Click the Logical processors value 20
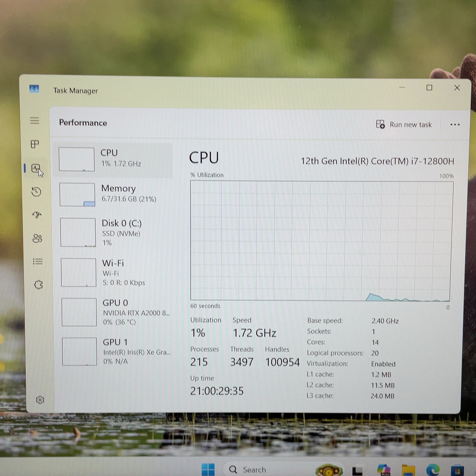The height and width of the screenshot is (476, 476). point(375,353)
